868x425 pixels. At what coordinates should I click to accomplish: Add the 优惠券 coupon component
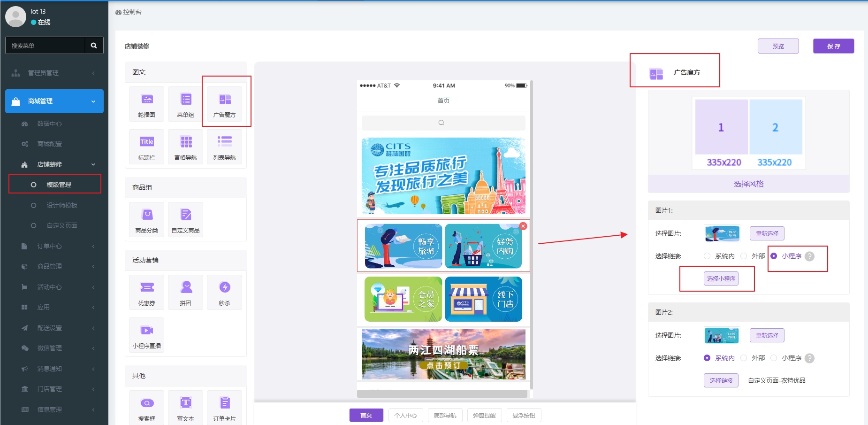(147, 292)
